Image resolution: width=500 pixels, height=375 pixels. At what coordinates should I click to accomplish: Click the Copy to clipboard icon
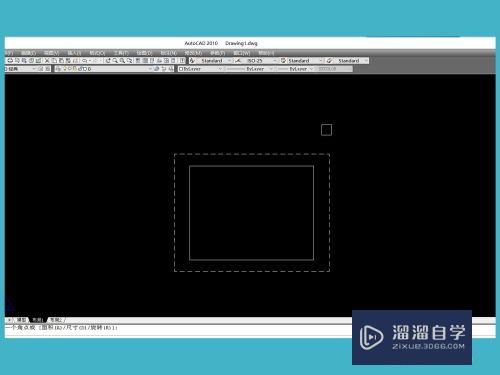coord(54,61)
